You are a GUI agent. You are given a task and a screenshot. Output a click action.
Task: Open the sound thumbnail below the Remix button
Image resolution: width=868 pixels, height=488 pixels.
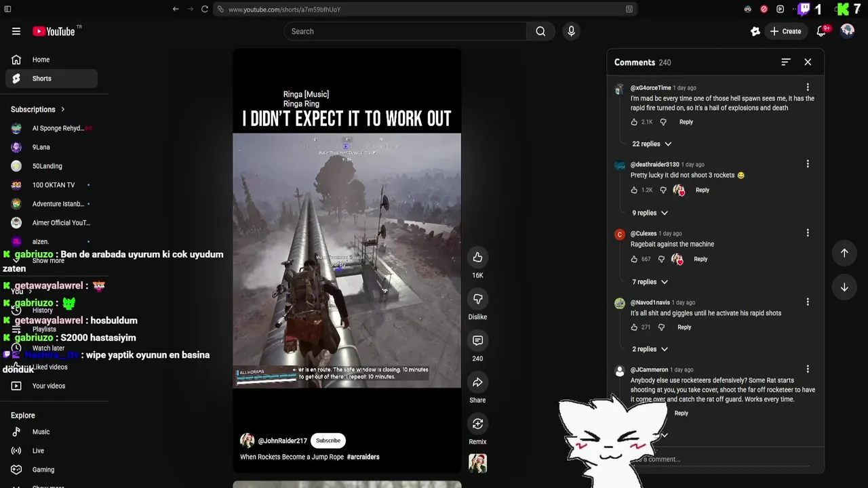(477, 464)
